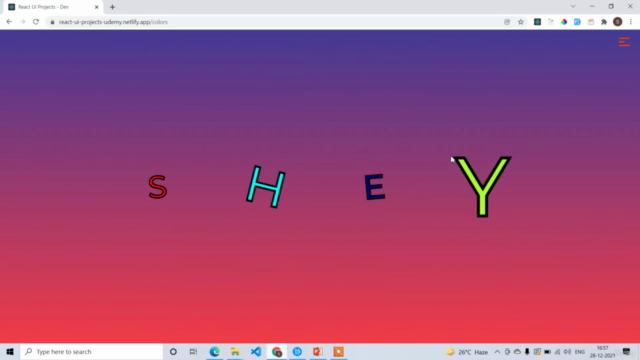Viewport: 640px width, 360px height.
Task: Bookmark this page with the star icon
Action: point(521,22)
